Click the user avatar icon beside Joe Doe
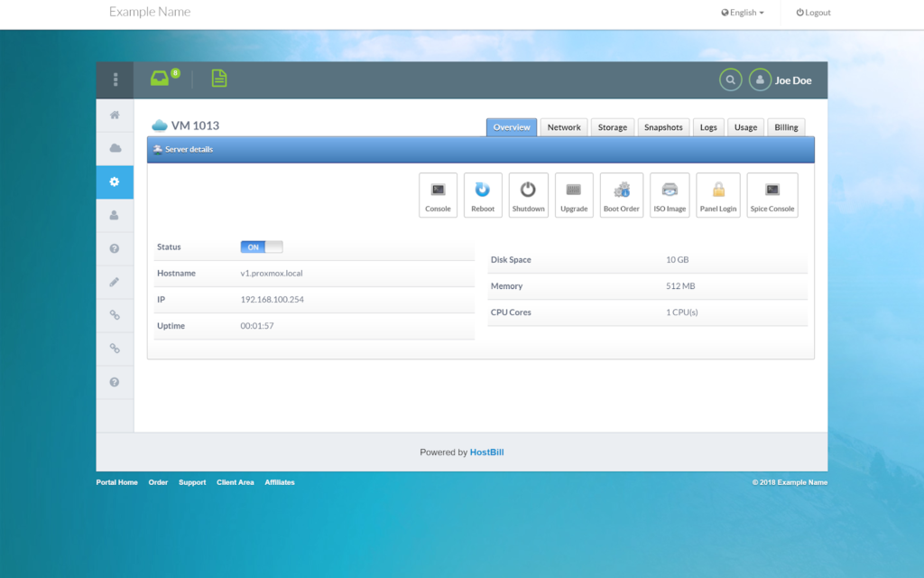The image size is (924, 578). pos(760,79)
